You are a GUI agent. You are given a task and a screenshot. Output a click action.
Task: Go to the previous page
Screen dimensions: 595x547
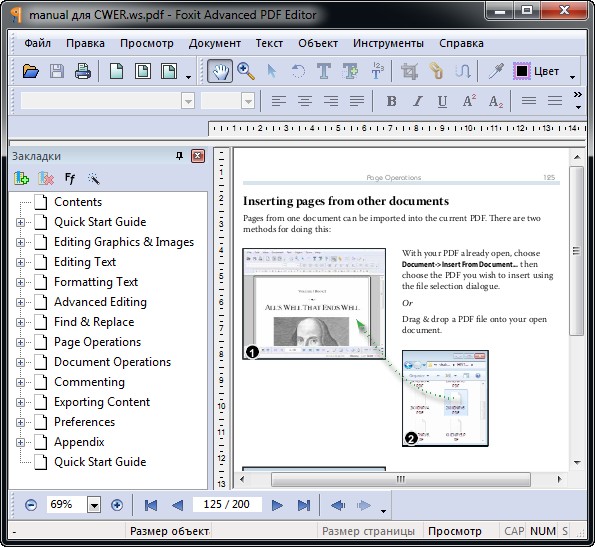(177, 505)
